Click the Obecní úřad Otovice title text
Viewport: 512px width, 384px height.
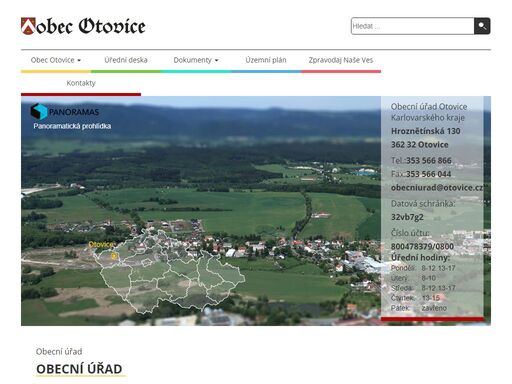click(x=429, y=107)
